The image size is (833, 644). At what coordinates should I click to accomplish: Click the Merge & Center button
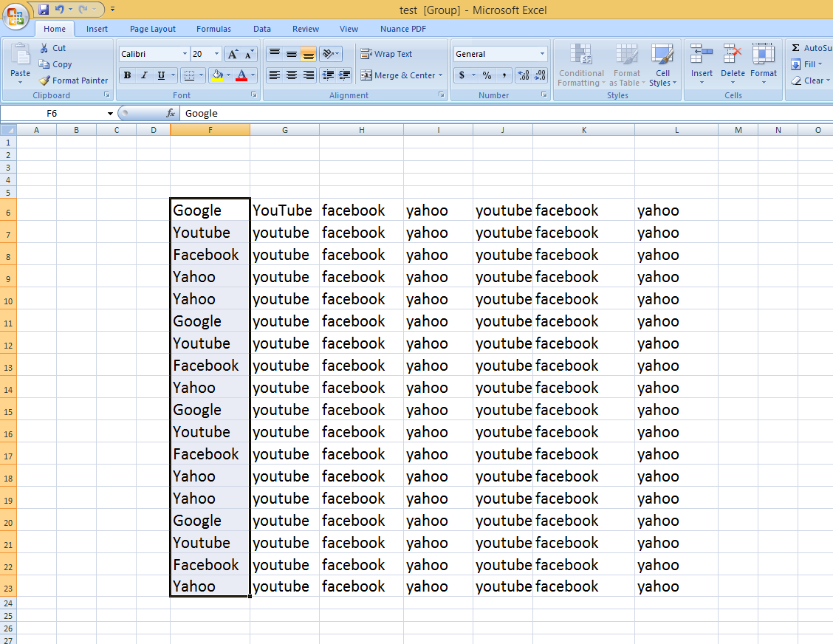(x=402, y=75)
